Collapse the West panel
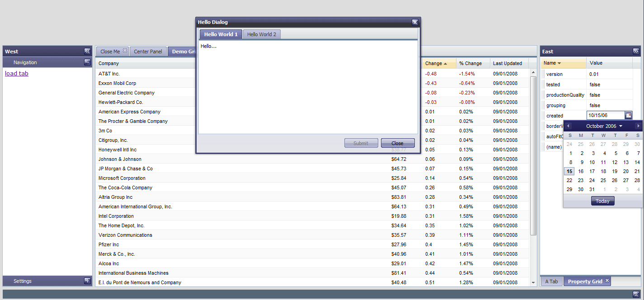This screenshot has height=300, width=644. click(87, 52)
